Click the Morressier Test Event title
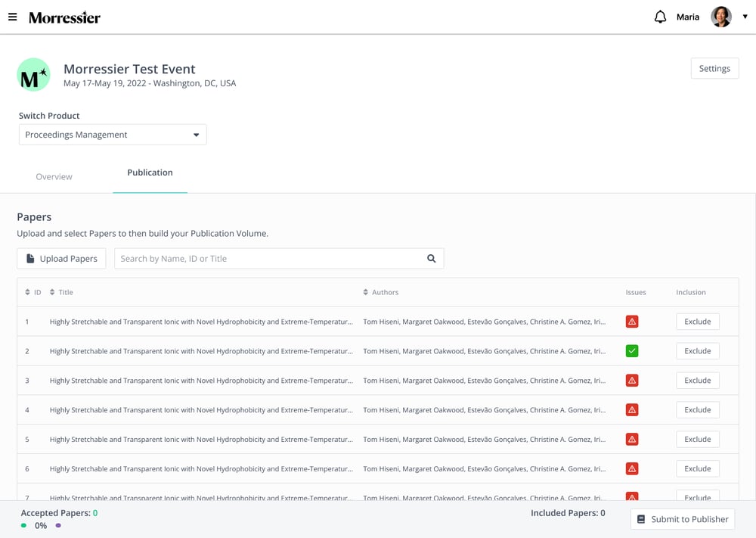 (130, 69)
